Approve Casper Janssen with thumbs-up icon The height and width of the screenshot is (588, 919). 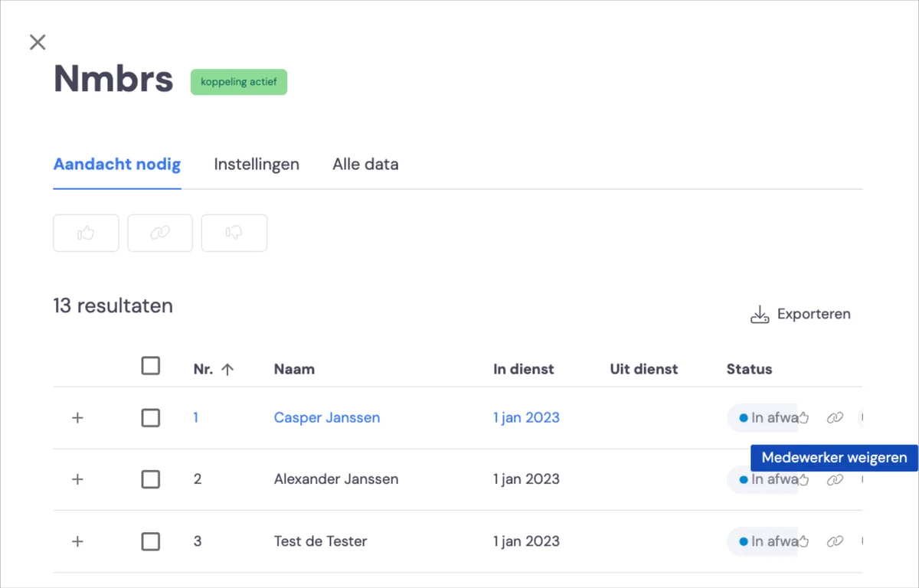[803, 417]
